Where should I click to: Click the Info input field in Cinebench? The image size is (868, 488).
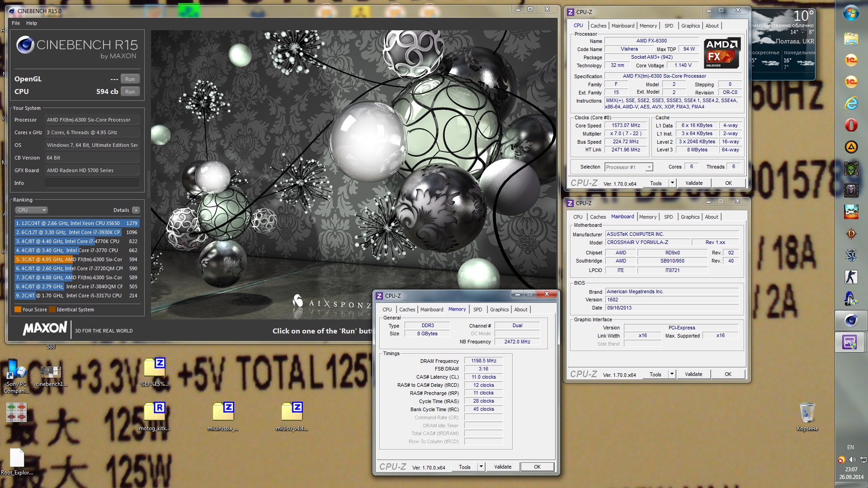(92, 183)
